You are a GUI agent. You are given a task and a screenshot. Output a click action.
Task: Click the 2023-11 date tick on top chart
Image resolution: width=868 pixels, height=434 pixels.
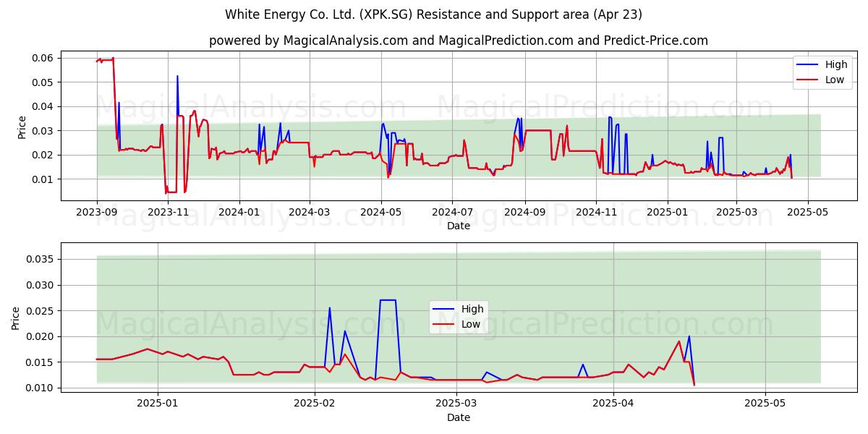(168, 211)
